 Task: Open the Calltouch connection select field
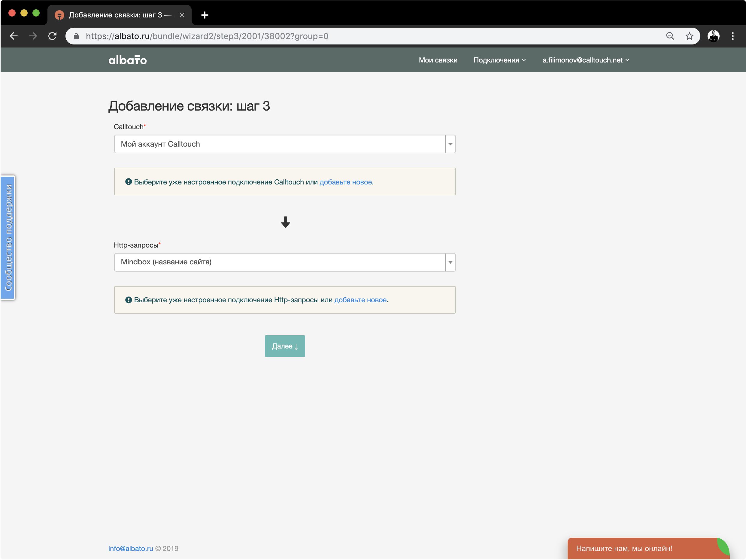pos(285,144)
